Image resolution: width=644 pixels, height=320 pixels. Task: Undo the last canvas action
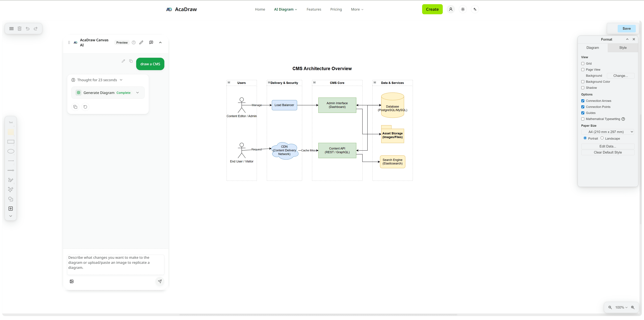(x=28, y=29)
